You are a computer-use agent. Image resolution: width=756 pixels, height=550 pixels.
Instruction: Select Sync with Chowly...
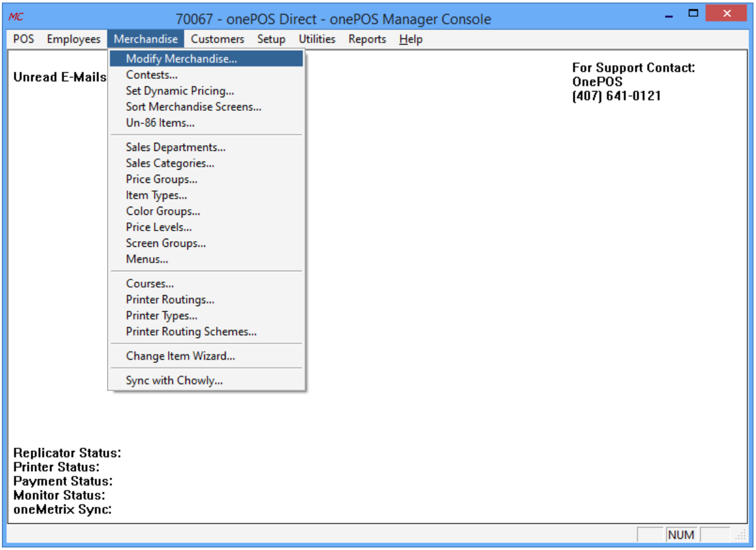coord(206,380)
